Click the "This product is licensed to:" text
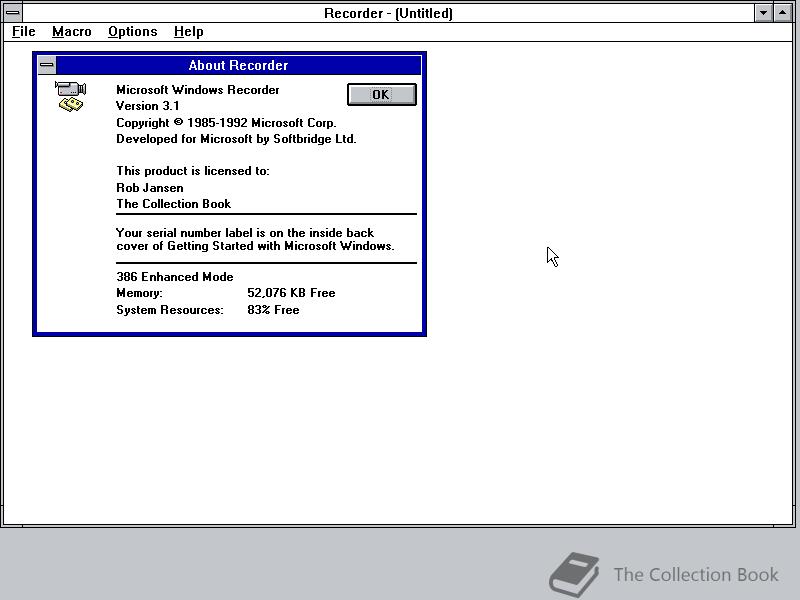 point(193,171)
